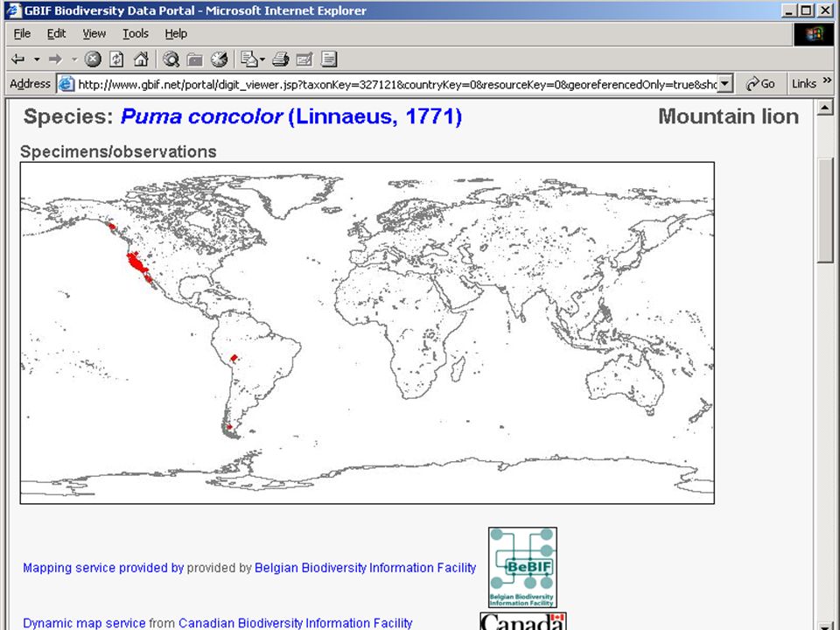Open Canadian Biodiversity Information Facility link
The width and height of the screenshot is (840, 630).
(x=295, y=623)
